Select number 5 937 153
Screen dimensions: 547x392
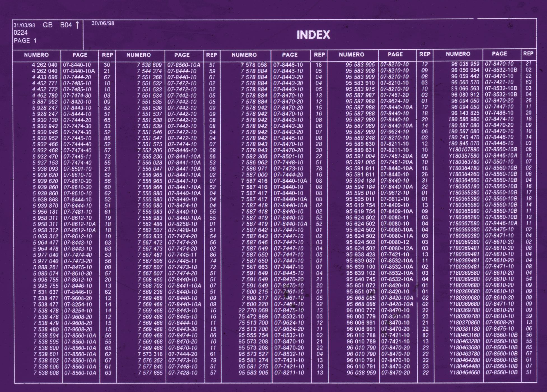point(45,163)
